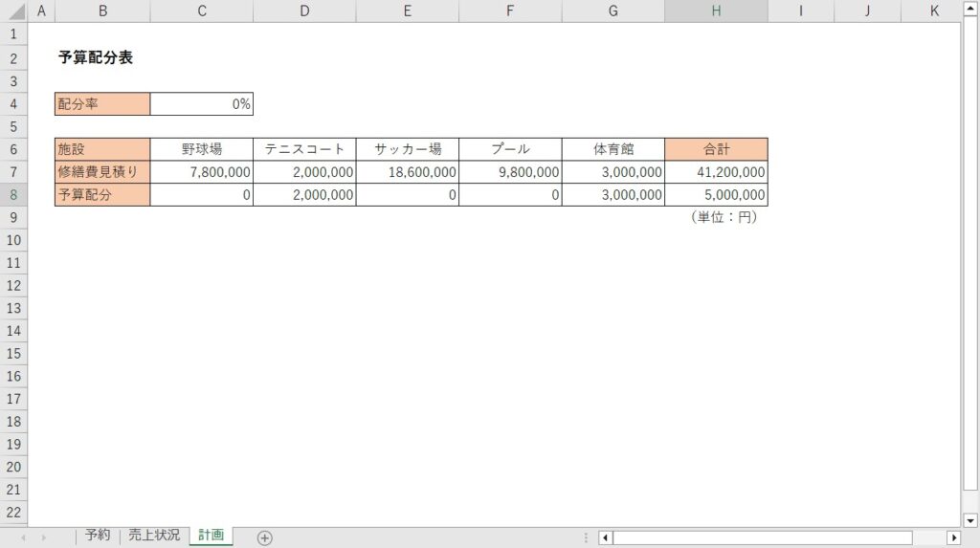Open the 売上状況 sheet tab
Viewport: 980px width, 548px height.
coord(154,536)
